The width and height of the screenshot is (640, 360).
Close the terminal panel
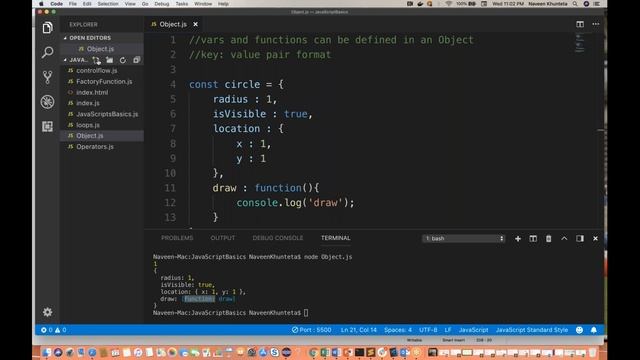coord(595,238)
